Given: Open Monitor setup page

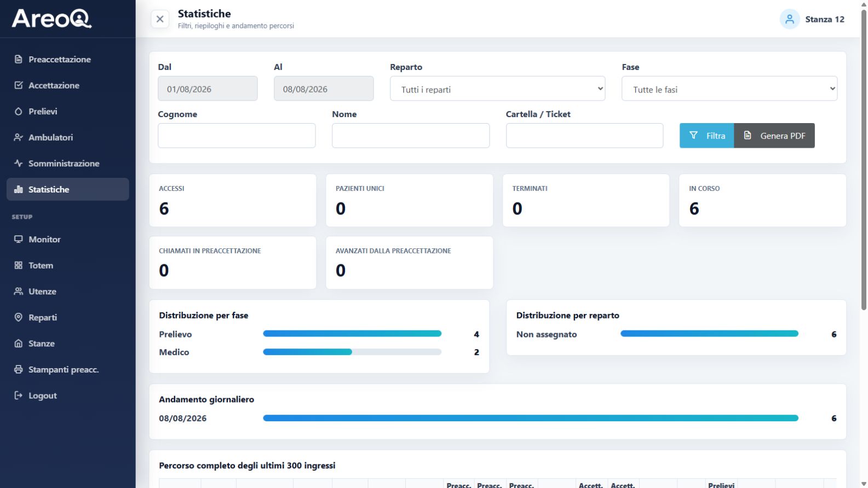Looking at the screenshot, I should click(68, 239).
